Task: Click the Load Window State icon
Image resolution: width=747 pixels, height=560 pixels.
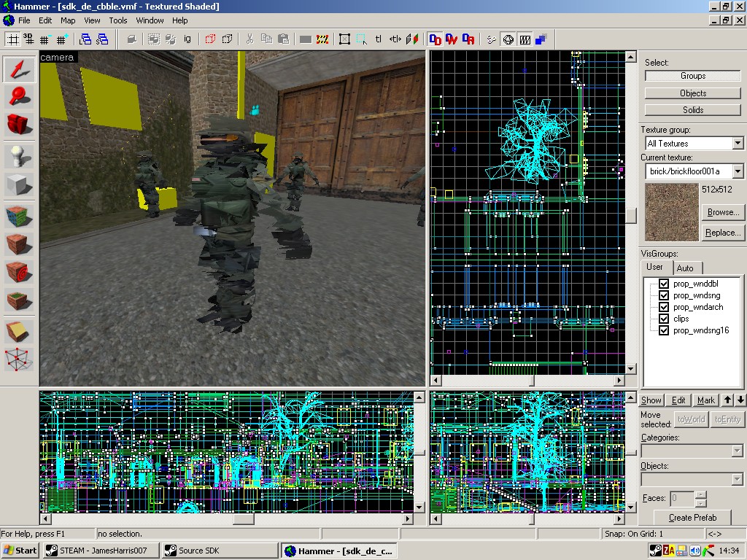Action: point(86,39)
